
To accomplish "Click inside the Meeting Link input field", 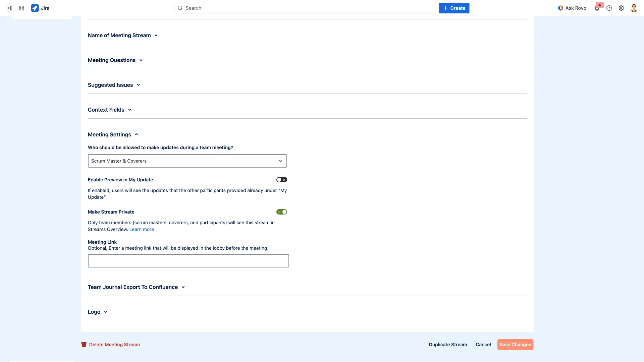I will tap(188, 261).
